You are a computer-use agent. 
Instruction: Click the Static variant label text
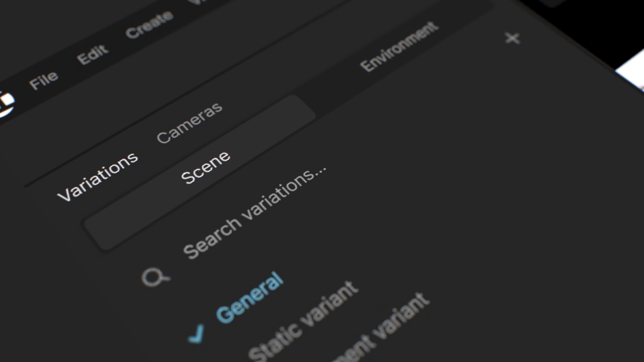pyautogui.click(x=303, y=322)
